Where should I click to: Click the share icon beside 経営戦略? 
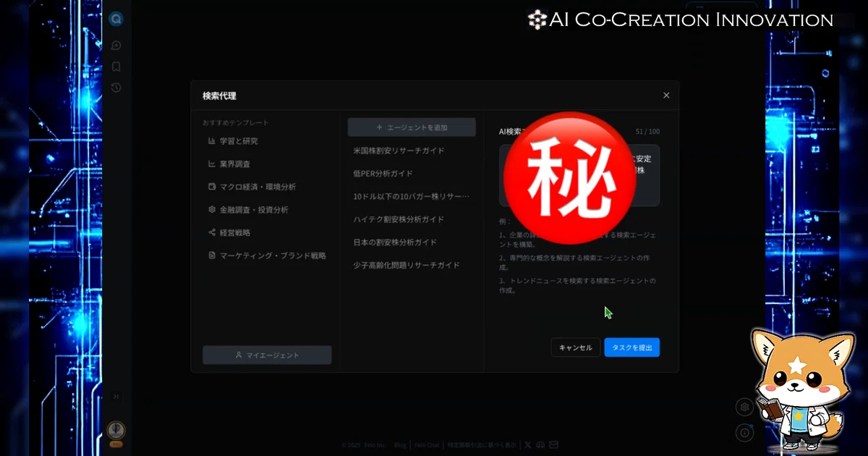point(212,233)
